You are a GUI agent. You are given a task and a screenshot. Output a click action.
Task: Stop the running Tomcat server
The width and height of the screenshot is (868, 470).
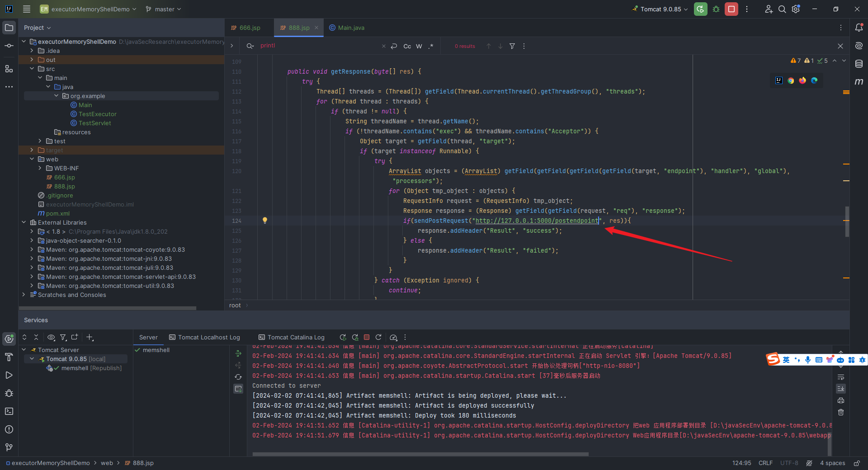pos(731,9)
